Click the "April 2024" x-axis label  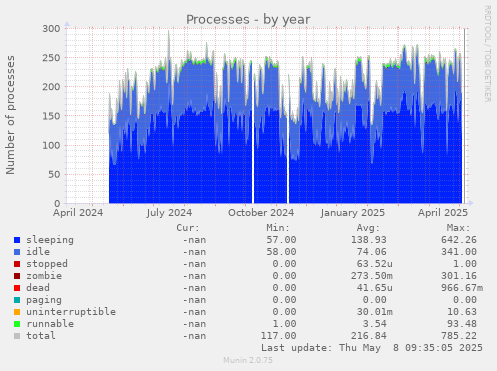pyautogui.click(x=78, y=213)
